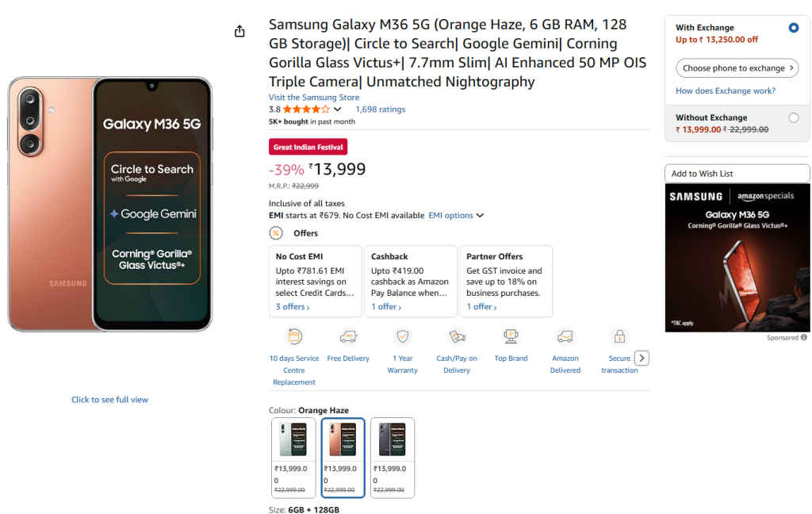Click the 10 days Service Centre Replacement icon
The image size is (812, 514).
pos(293,337)
